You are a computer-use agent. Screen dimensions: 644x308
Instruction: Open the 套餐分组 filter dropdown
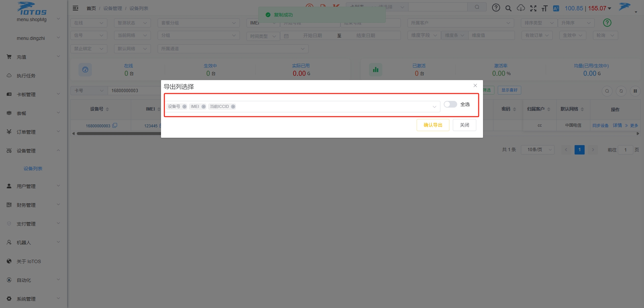[x=199, y=23]
